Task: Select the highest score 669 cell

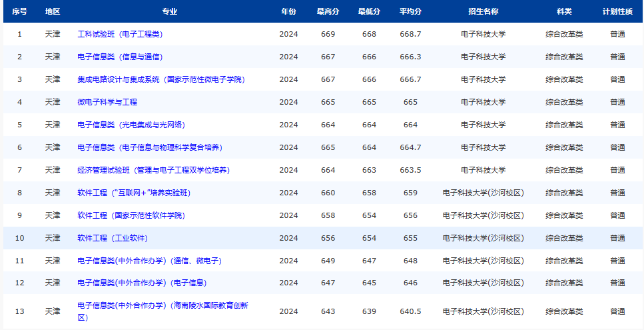Action: [x=328, y=34]
